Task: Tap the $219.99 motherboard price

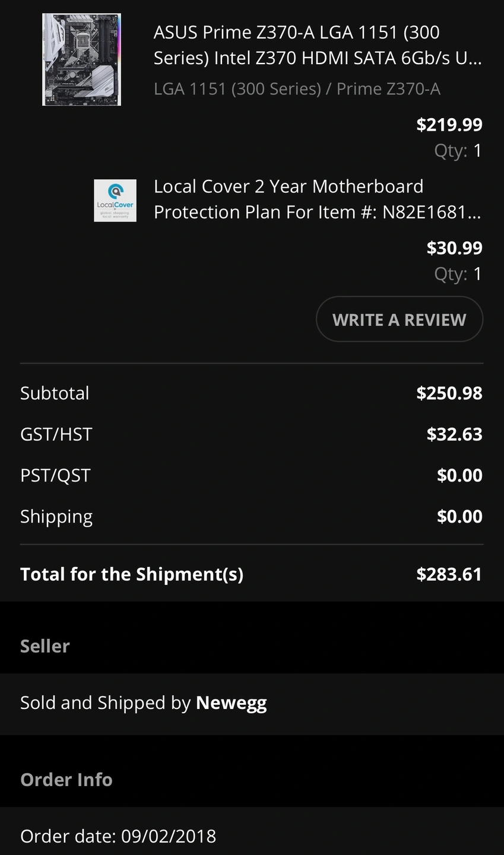Action: 449,125
